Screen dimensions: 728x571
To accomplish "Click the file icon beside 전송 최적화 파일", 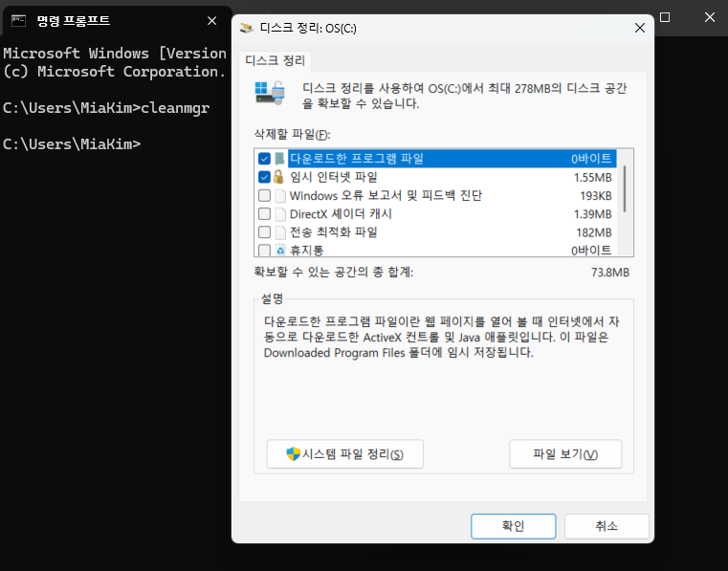I will (x=280, y=232).
